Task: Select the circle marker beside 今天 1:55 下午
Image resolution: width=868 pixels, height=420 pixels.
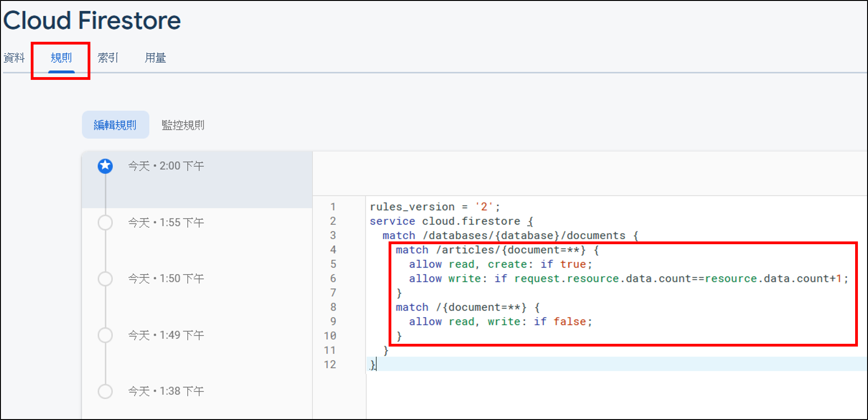Action: coord(105,223)
